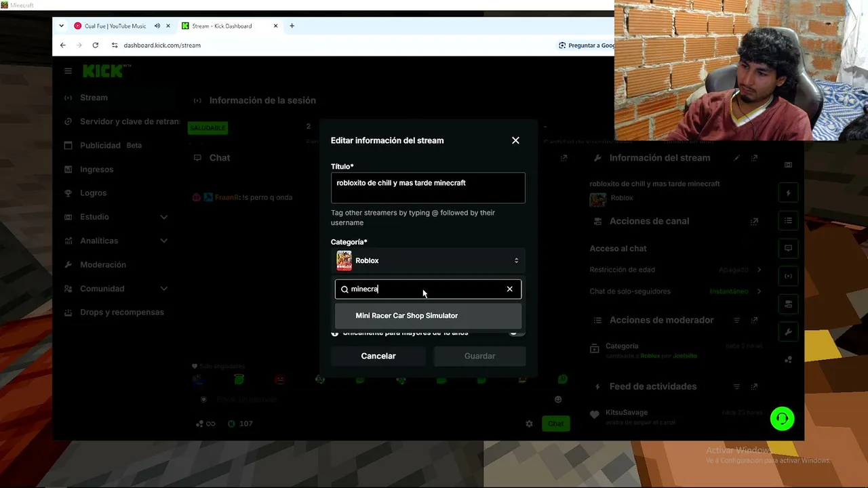Filter the Acciones de moderador list

(737, 320)
